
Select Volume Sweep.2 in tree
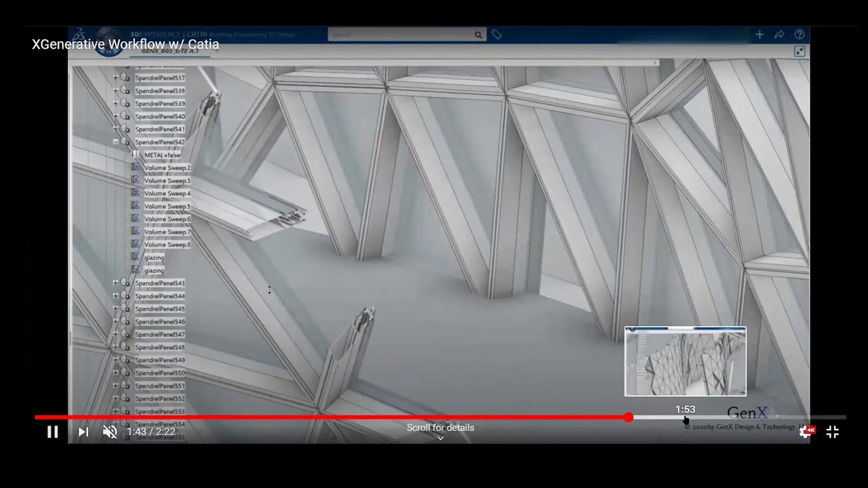(167, 168)
